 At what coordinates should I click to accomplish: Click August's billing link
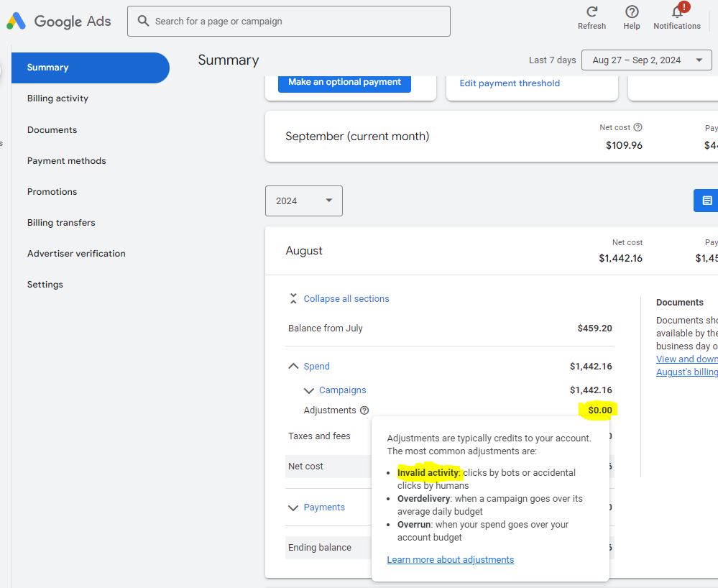pyautogui.click(x=687, y=372)
